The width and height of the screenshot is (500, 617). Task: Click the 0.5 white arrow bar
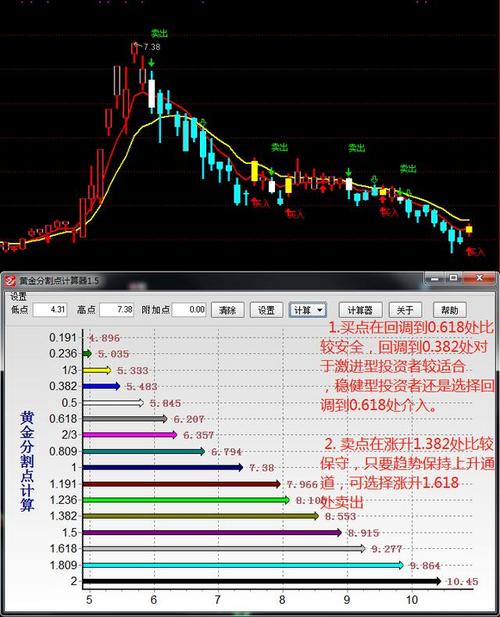point(113,403)
